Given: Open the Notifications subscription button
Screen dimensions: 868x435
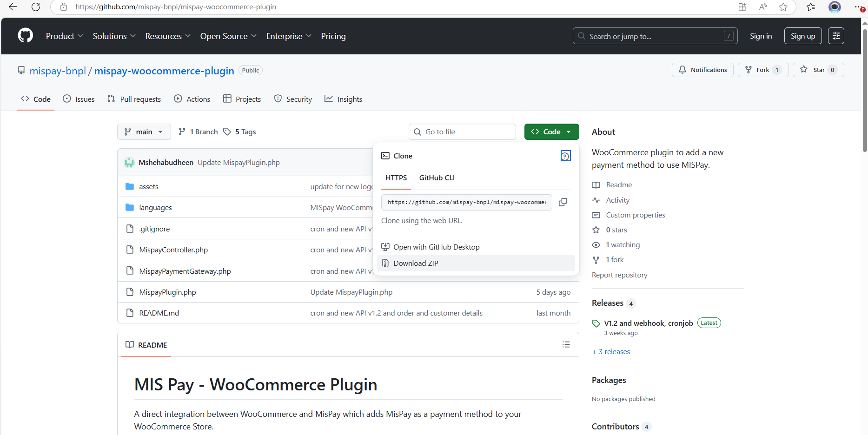Looking at the screenshot, I should coord(702,70).
